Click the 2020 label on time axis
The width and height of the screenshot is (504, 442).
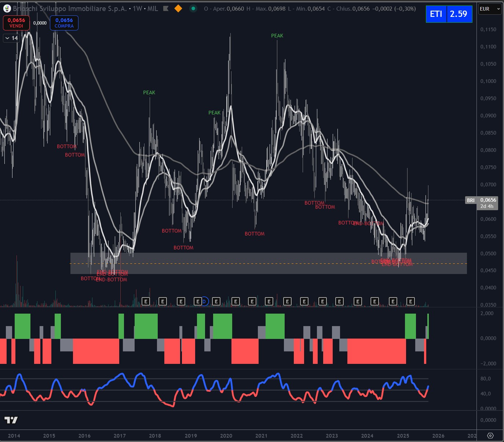[226, 436]
